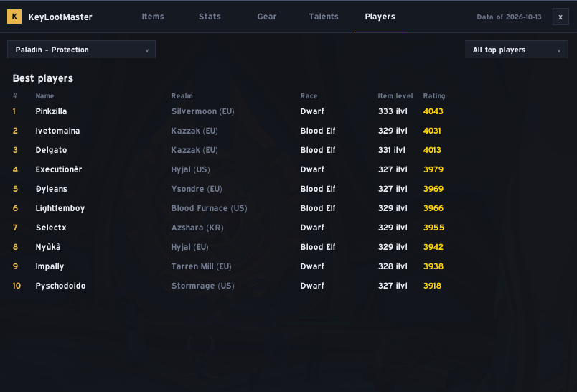Click the rating value 3938
The image size is (577, 392).
433,266
